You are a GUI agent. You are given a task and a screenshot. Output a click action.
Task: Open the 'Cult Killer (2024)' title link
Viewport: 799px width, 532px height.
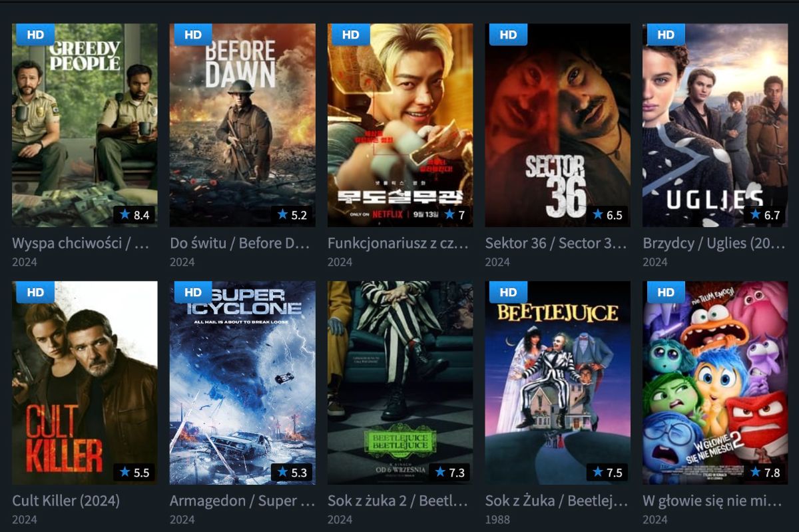[x=66, y=501]
